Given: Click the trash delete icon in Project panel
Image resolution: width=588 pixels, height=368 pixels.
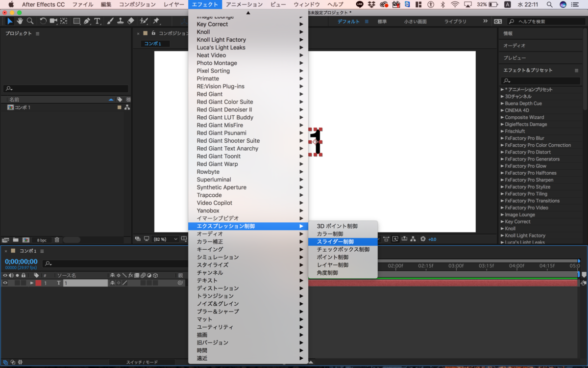Looking at the screenshot, I should (x=57, y=240).
